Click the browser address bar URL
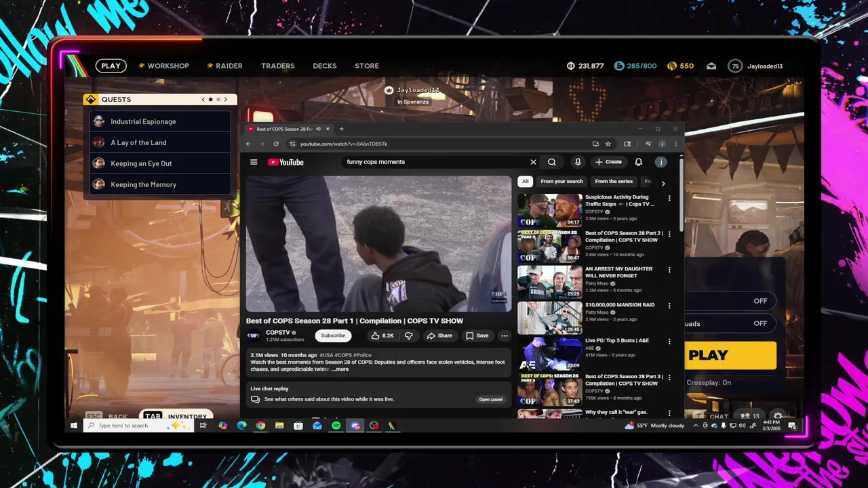The height and width of the screenshot is (488, 868). coord(344,144)
